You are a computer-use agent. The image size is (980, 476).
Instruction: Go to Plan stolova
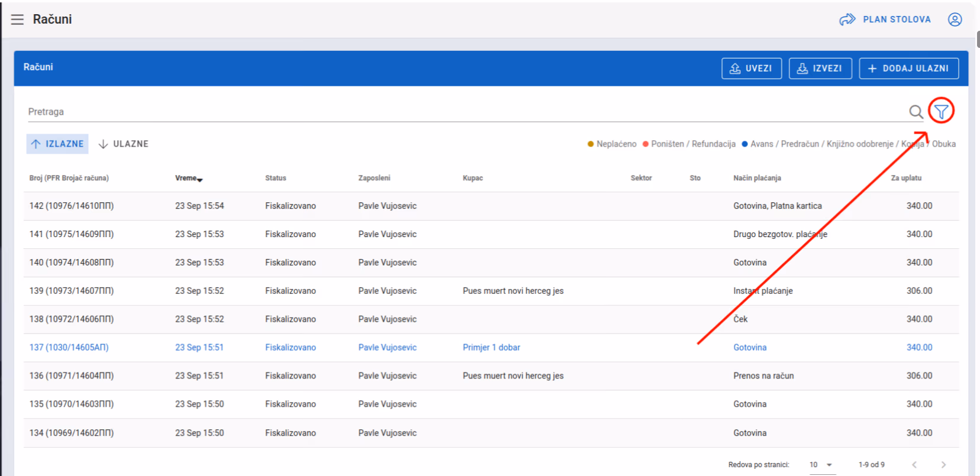tap(885, 20)
